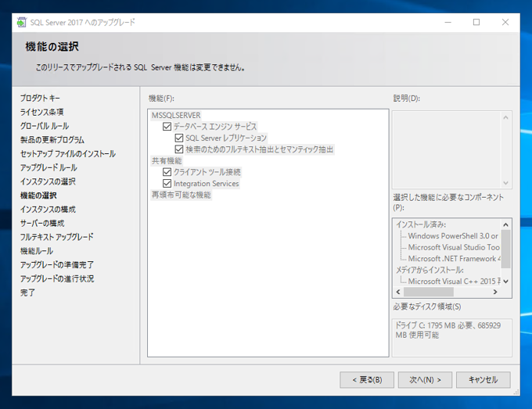Select 機能ルール step in sidebar
The width and height of the screenshot is (532, 409).
[37, 251]
